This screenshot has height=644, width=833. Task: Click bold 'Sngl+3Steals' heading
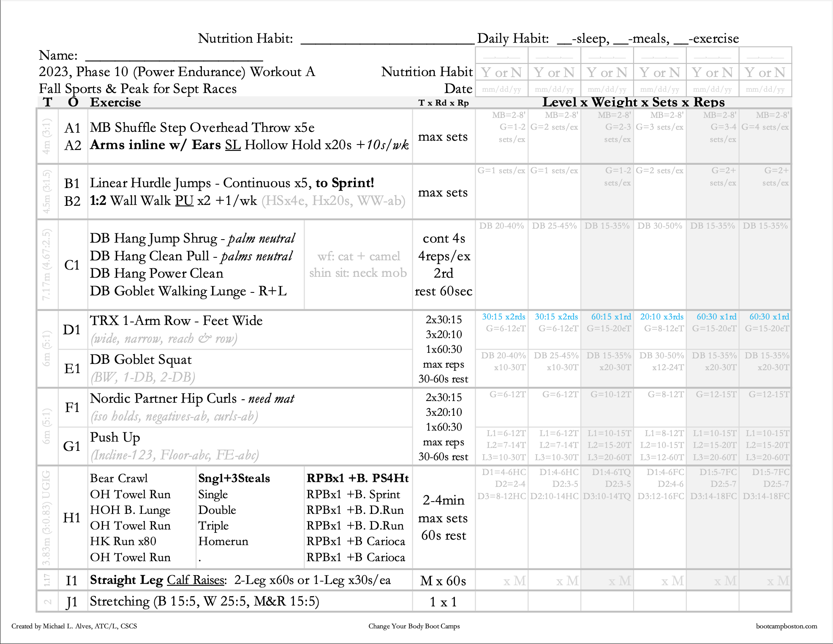coord(234,478)
